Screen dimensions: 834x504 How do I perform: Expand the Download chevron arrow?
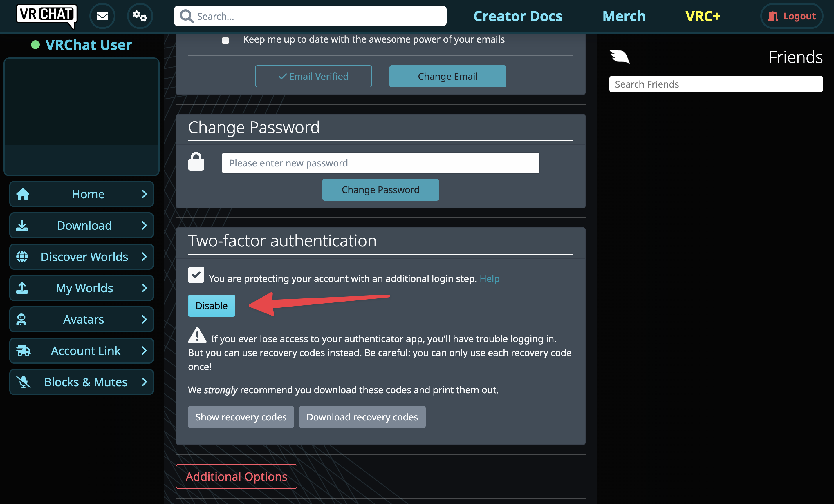tap(144, 225)
